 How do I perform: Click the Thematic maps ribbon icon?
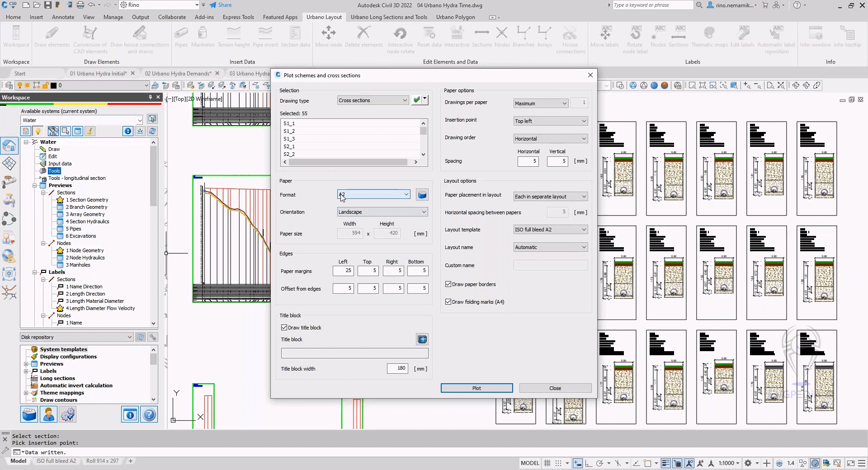click(709, 34)
